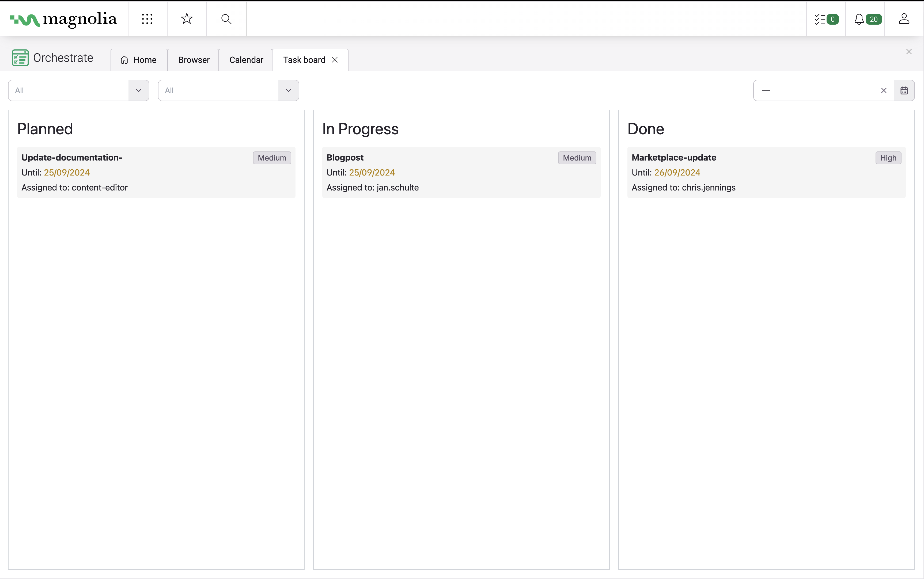Expand the first All filter dropdown
924x579 pixels.
139,91
